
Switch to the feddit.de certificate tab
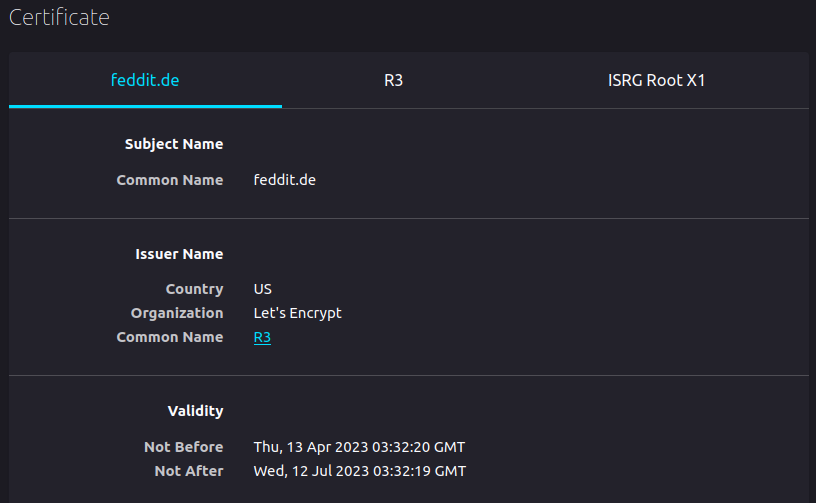pyautogui.click(x=145, y=80)
